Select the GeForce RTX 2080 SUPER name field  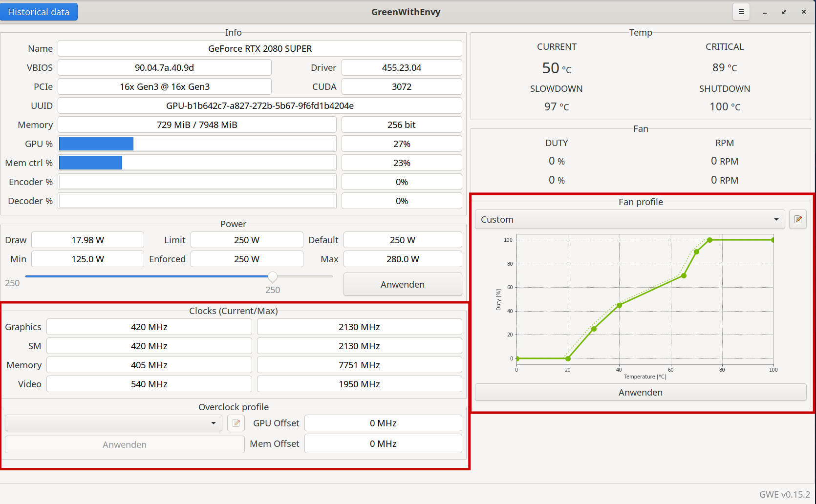coord(260,48)
